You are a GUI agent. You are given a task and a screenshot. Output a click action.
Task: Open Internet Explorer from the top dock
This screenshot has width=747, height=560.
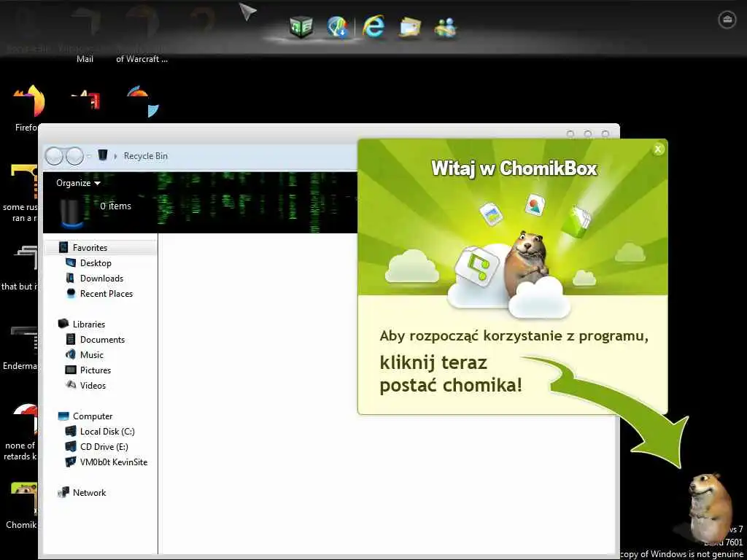[373, 26]
